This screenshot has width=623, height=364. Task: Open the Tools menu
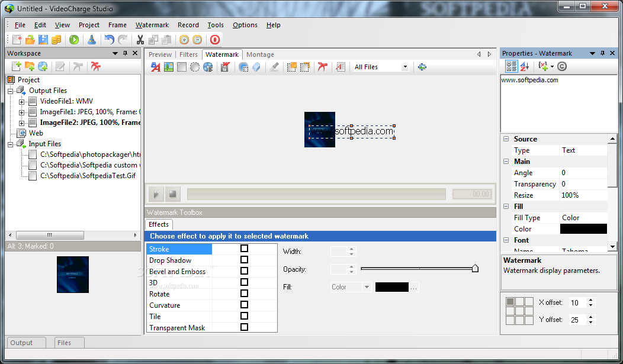pos(216,25)
